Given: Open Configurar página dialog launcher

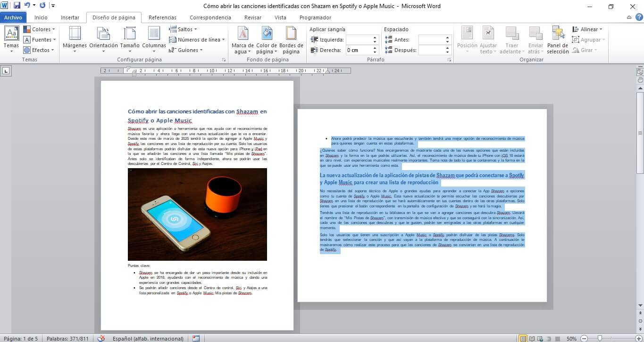Looking at the screenshot, I should 224,60.
